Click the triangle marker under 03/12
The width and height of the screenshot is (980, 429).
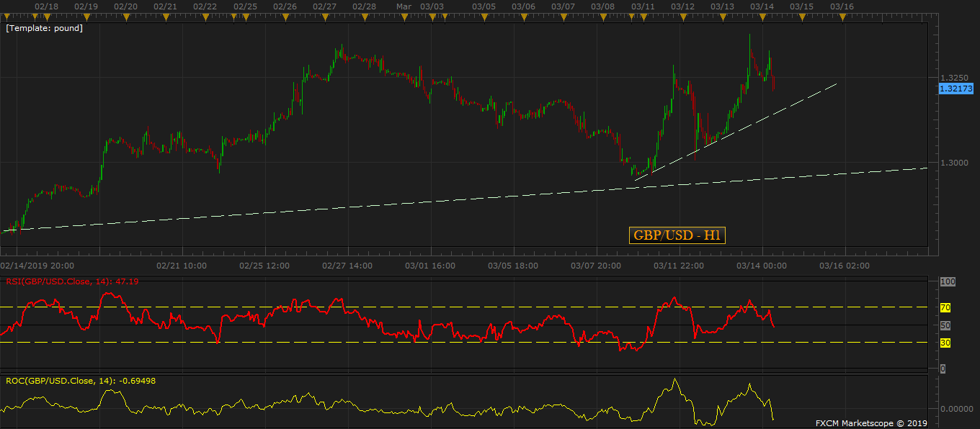click(x=684, y=17)
